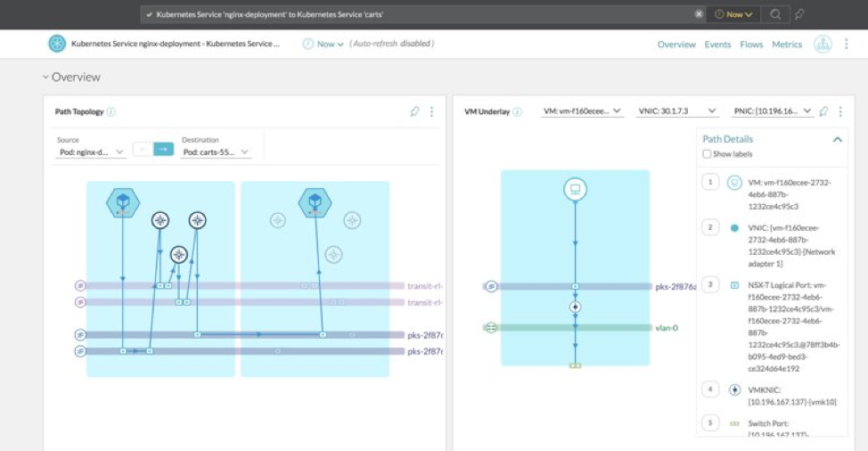The image size is (868, 451).
Task: Switch path direction to right arrow
Action: [163, 149]
